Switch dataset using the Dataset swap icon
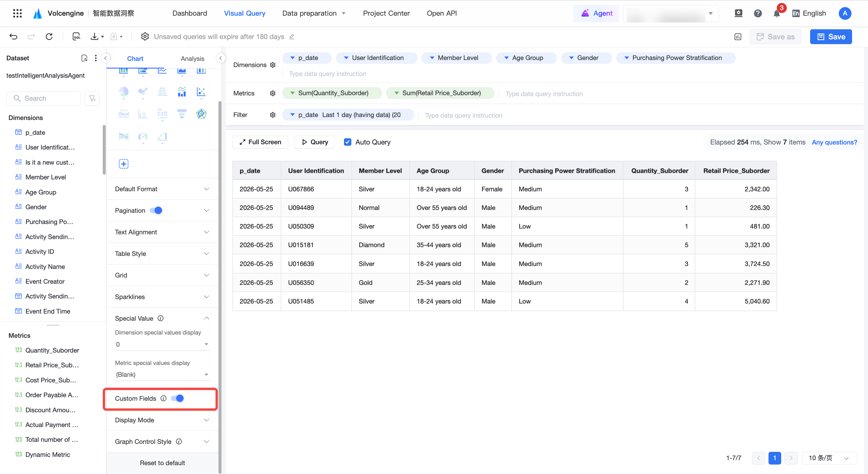The image size is (868, 474). [x=84, y=58]
